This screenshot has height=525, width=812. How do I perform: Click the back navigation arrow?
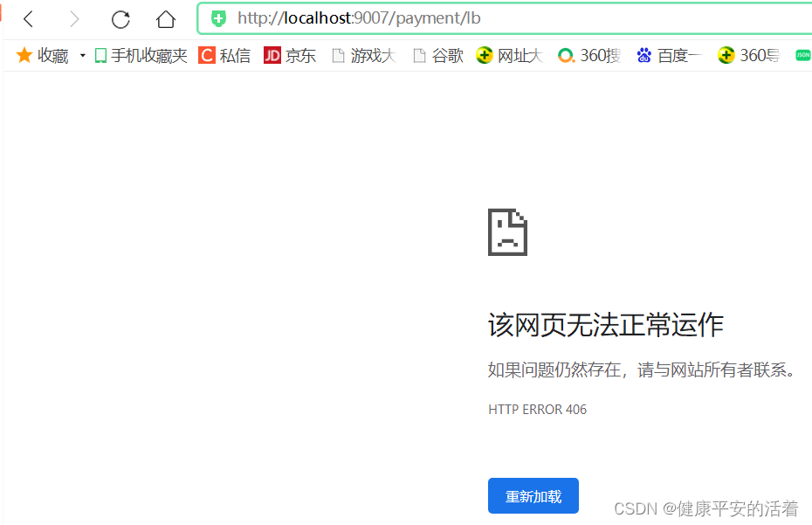point(28,18)
